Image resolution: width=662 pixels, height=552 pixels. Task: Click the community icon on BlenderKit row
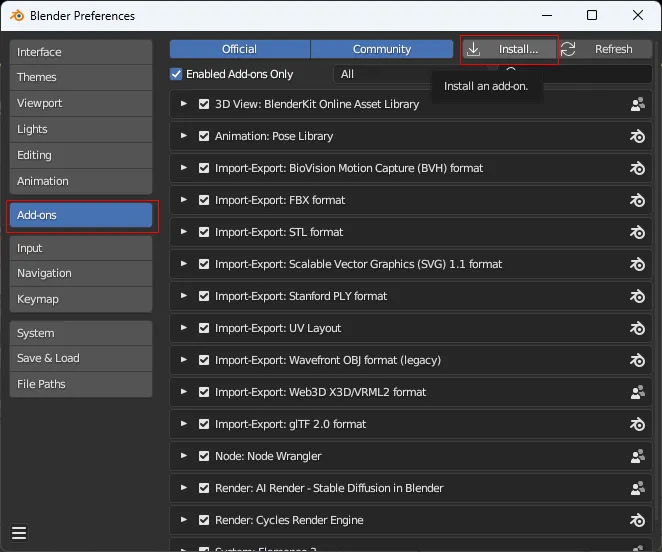[x=637, y=104]
